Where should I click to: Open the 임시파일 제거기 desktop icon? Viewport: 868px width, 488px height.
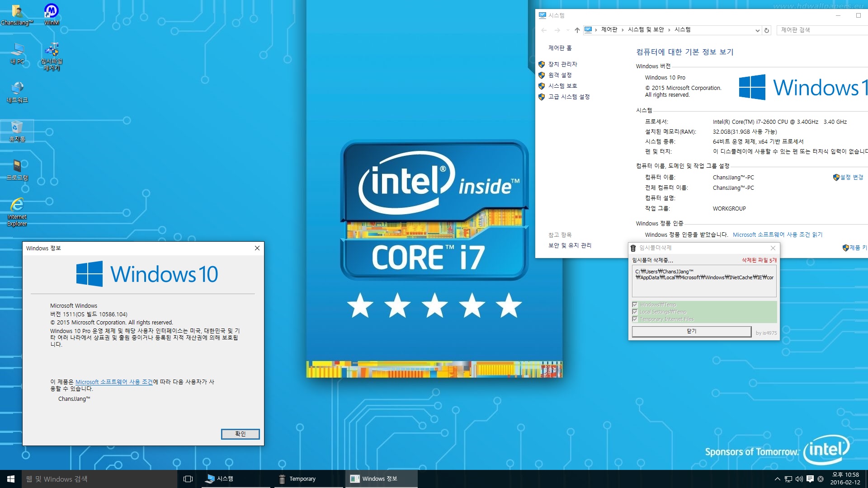52,57
